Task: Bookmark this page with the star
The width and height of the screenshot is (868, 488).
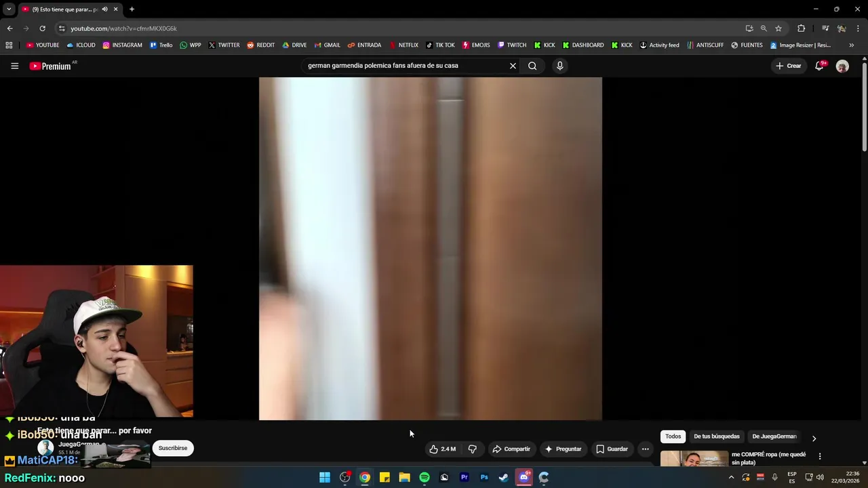Action: pyautogui.click(x=778, y=28)
